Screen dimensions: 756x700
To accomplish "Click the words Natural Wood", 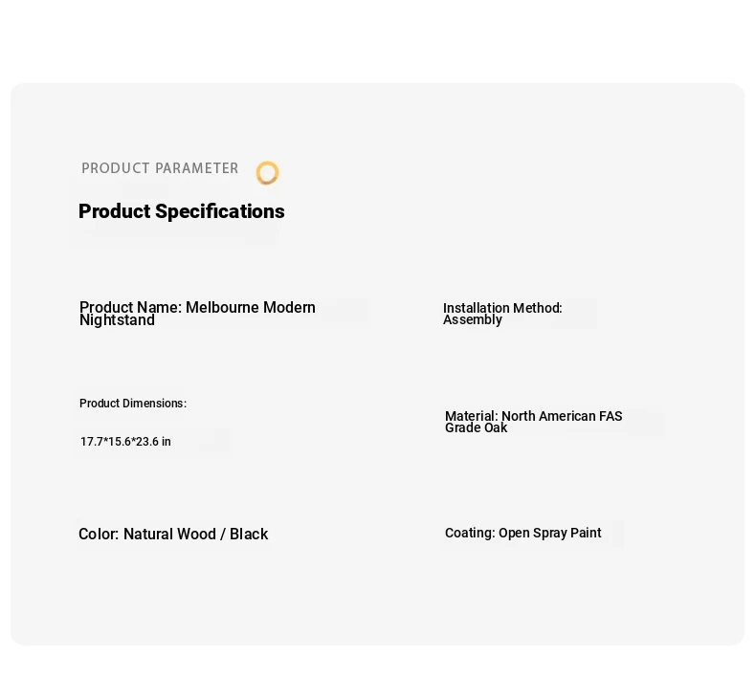I will point(169,534).
